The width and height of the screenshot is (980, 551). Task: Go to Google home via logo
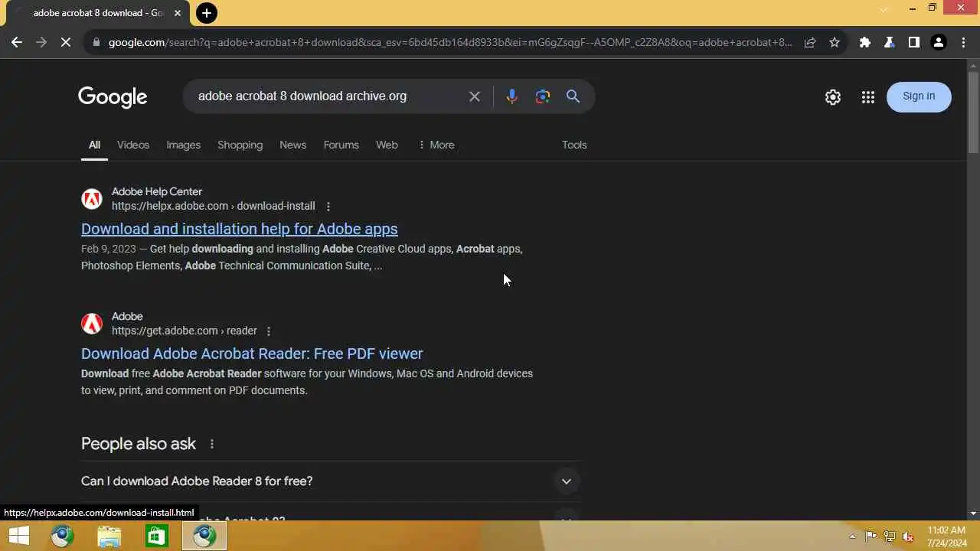coord(113,97)
